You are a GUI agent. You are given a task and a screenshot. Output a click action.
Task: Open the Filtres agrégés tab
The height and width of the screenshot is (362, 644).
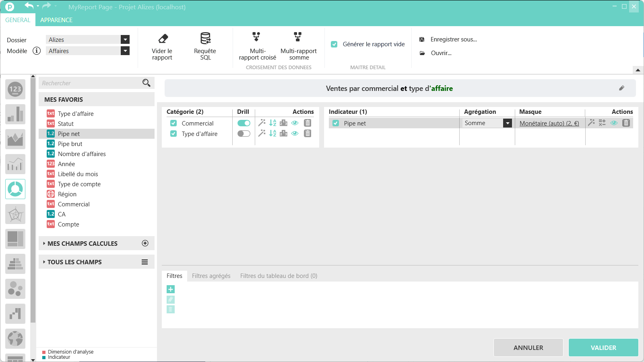coord(211,276)
